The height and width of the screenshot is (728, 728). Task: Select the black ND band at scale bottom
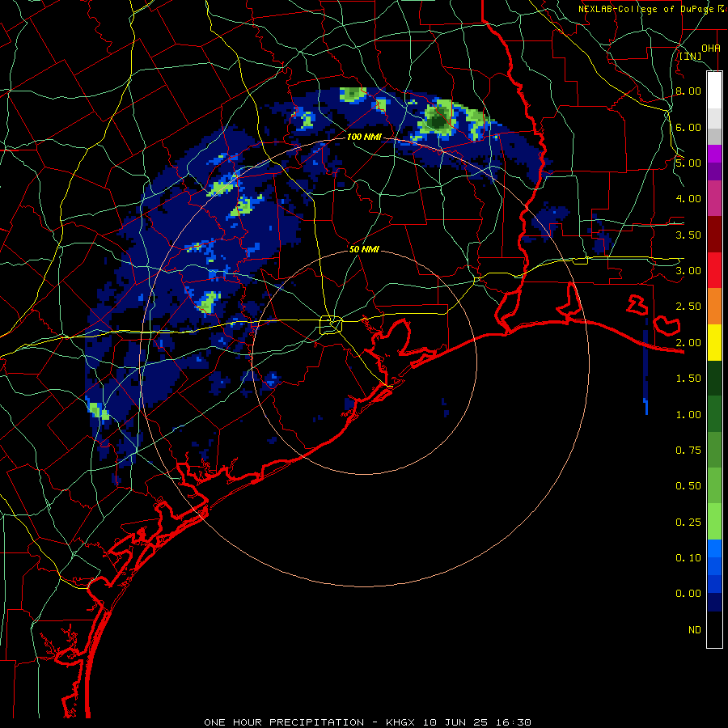click(714, 629)
